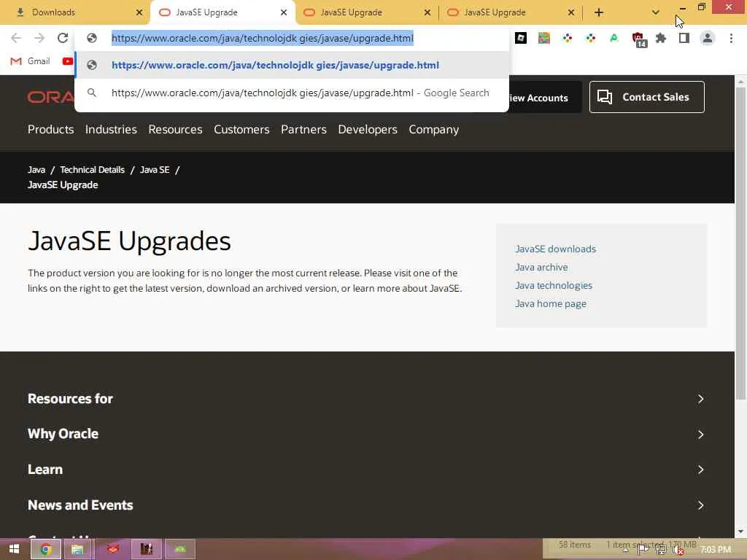747x560 pixels.
Task: Open the Industries menu
Action: 111,130
